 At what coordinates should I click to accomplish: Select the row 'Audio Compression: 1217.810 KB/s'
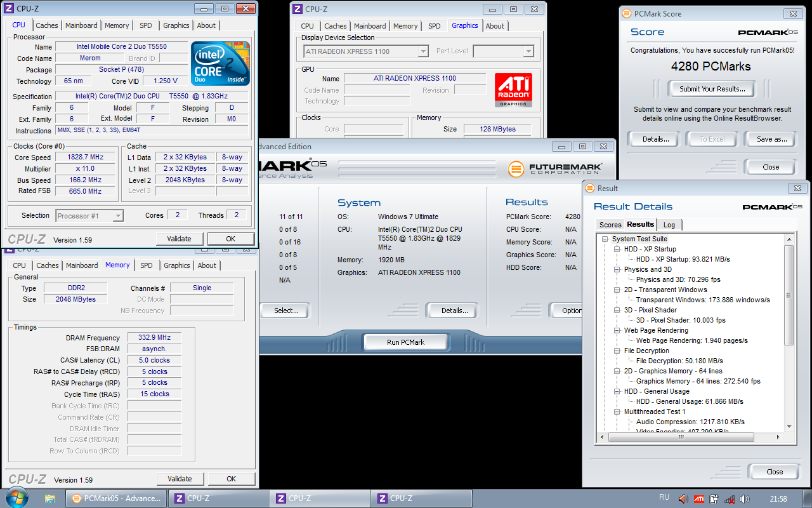coord(690,422)
